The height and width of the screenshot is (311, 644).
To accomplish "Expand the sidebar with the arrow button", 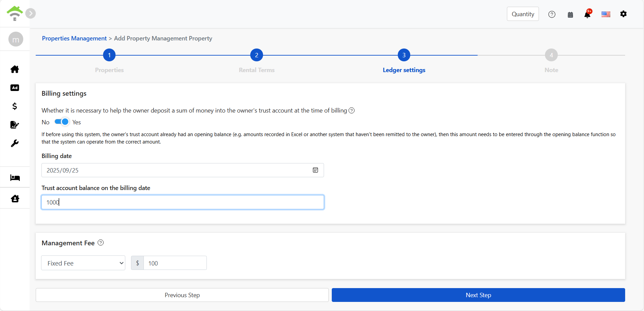I will [31, 13].
